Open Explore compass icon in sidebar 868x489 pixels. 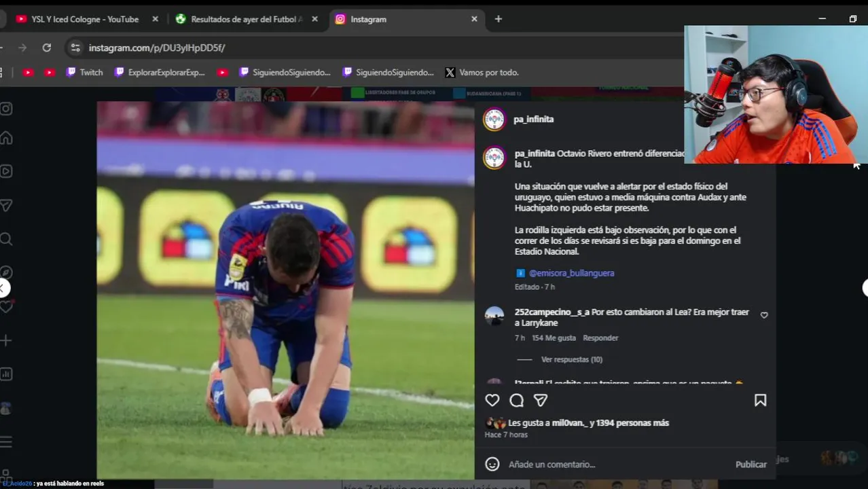click(6, 272)
